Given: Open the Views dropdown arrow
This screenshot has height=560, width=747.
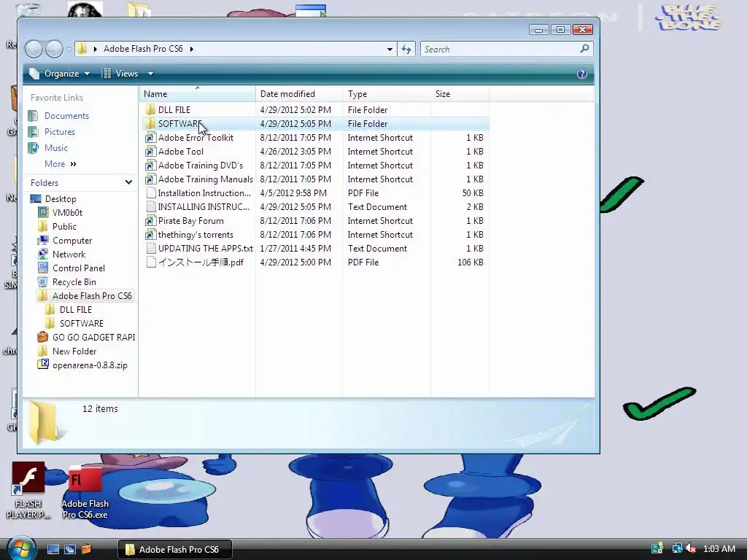Looking at the screenshot, I should (x=150, y=74).
